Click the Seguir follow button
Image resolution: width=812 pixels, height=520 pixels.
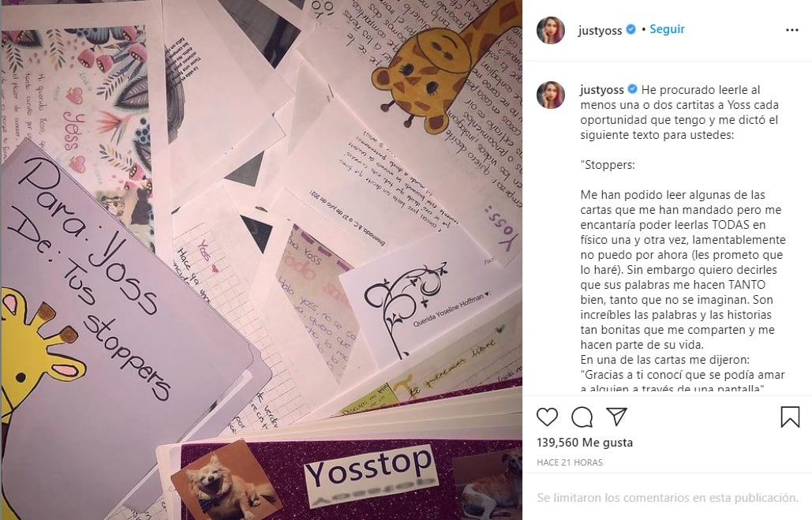(x=667, y=29)
